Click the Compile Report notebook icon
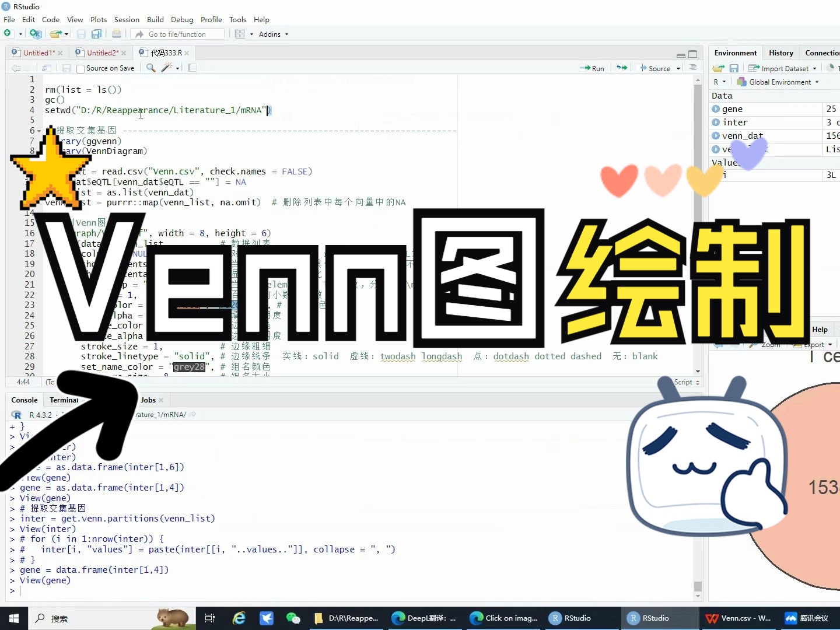The image size is (840, 630). click(x=192, y=68)
